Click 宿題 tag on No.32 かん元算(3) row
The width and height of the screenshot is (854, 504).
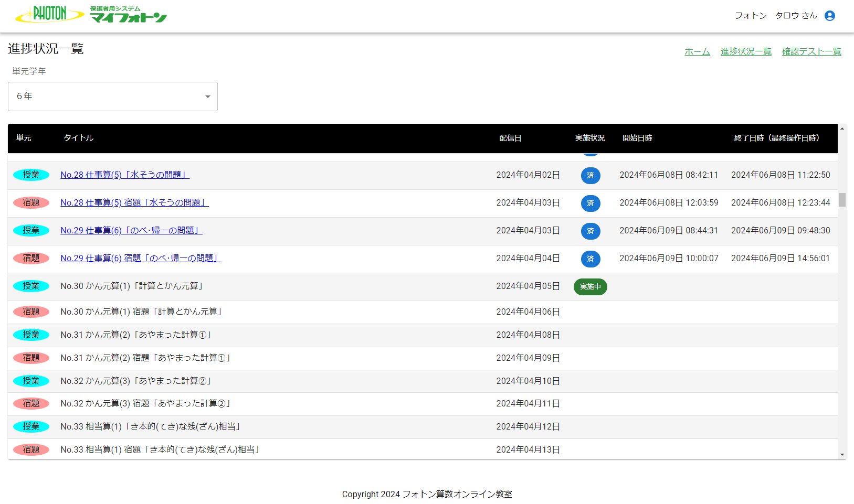pyautogui.click(x=31, y=403)
